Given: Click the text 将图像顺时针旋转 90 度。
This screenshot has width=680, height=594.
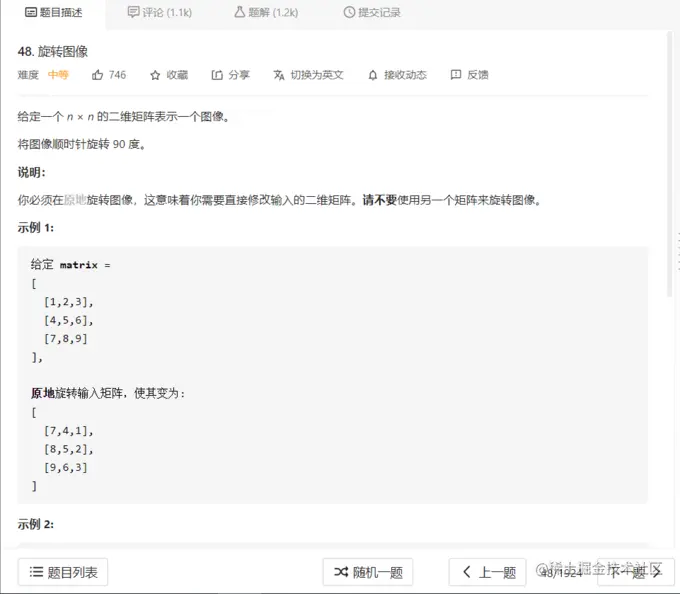Looking at the screenshot, I should click(82, 144).
